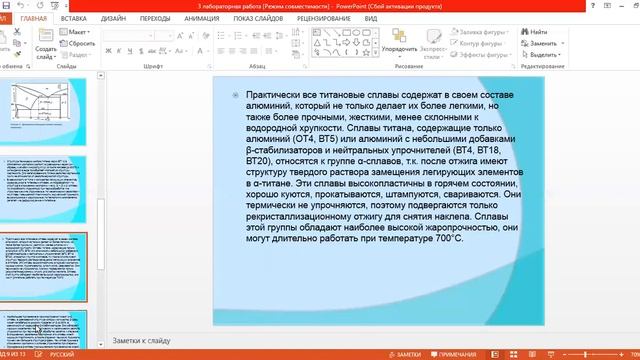Open the Заменить dropdown arrow
The width and height of the screenshot is (640, 360).
coord(562,43)
